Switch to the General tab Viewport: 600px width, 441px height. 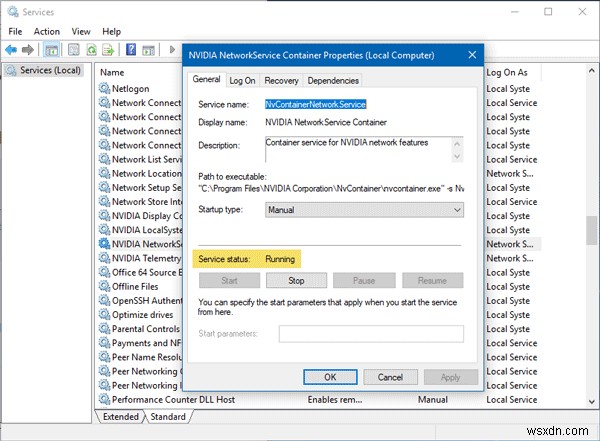tap(207, 79)
